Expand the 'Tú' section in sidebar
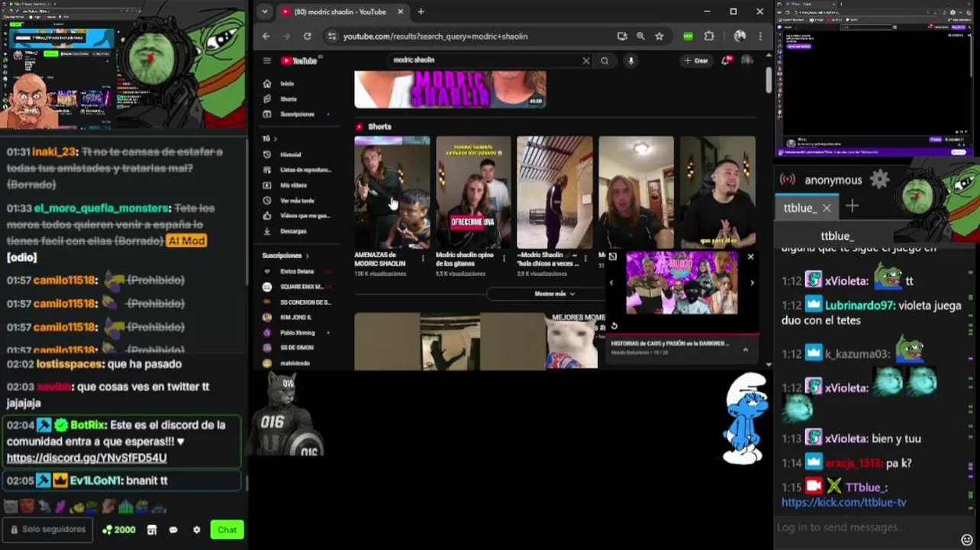 tap(269, 138)
